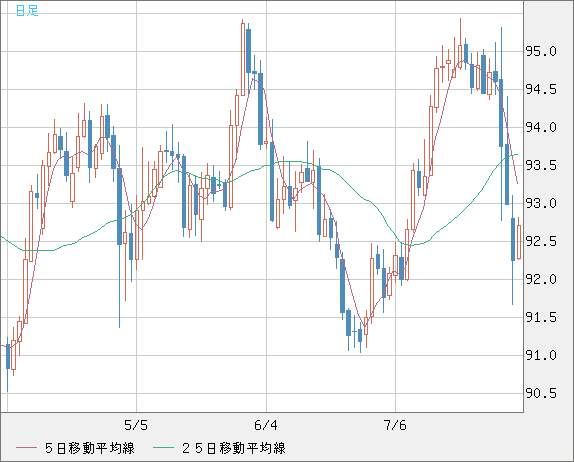The width and height of the screenshot is (574, 462).
Task: Click the 6/4 date axis label
Action: (266, 425)
